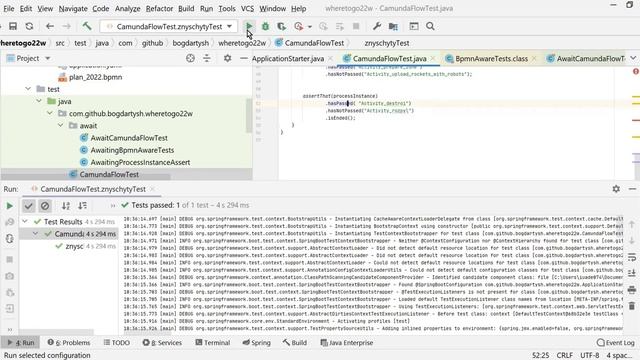Click the profiler run icon
This screenshot has height=360, width=640.
299,27
